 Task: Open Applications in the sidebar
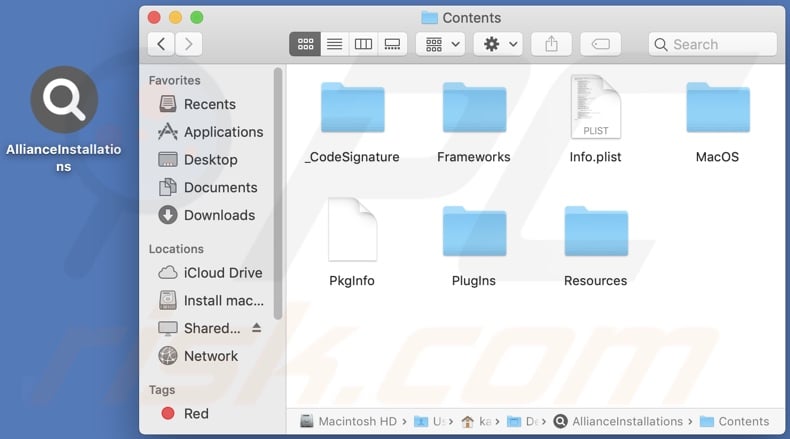tap(211, 132)
